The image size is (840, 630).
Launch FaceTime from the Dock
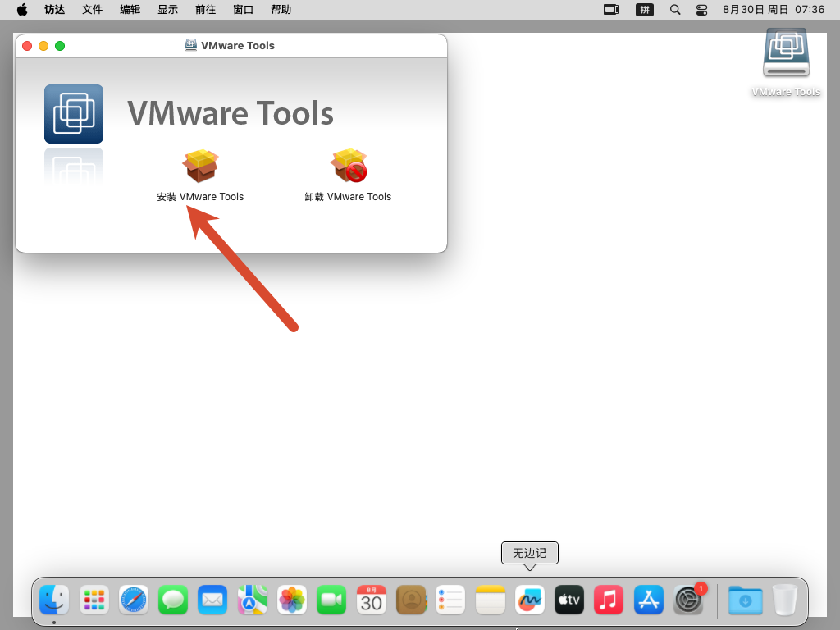point(331,600)
